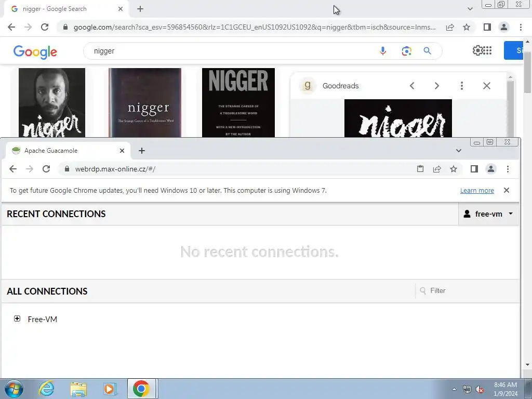Click the Goodreads source name
This screenshot has width=532, height=399.
[340, 86]
